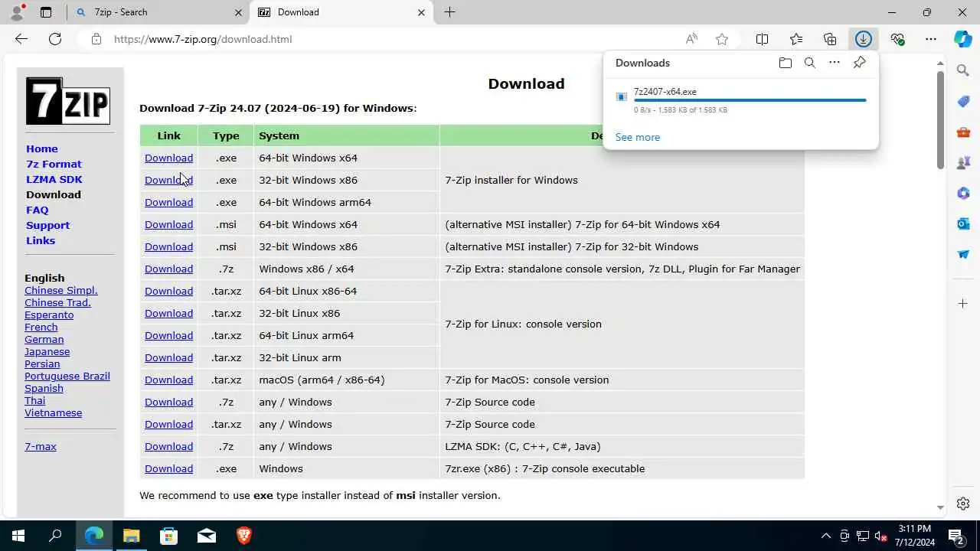Click the 7z2407-x64.exe download progress bar
This screenshot has width=980, height=551.
tap(750, 100)
